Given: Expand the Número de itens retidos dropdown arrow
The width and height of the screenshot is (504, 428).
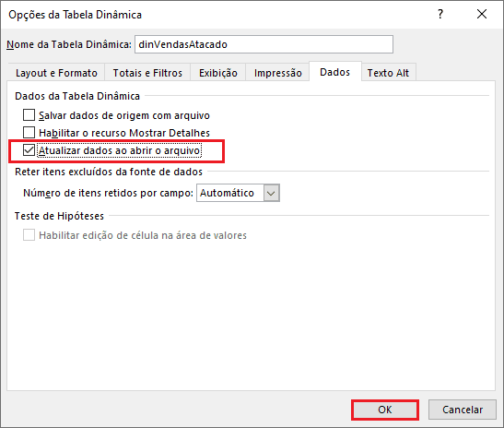Looking at the screenshot, I should pyautogui.click(x=271, y=193).
